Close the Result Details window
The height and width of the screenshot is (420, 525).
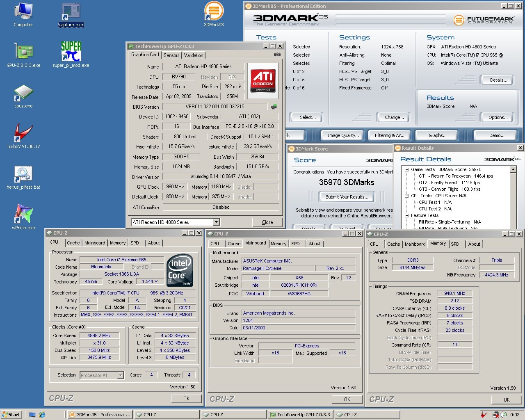point(520,148)
